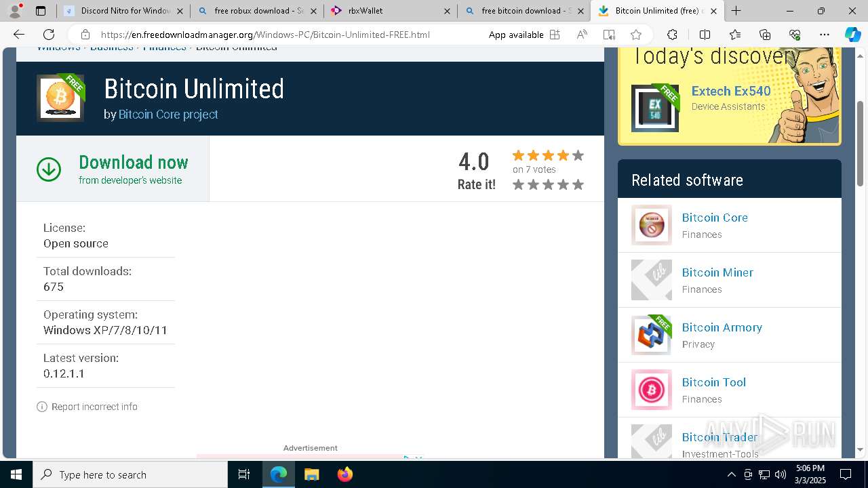This screenshot has width=868, height=488.
Task: Click the Bitcoin Miner placeholder thumbnail
Action: click(x=652, y=280)
